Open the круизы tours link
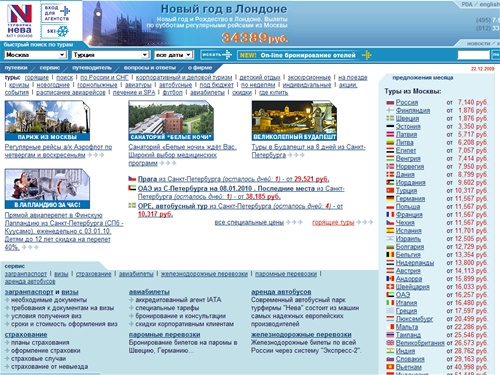This screenshot has height=375, width=500. click(x=19, y=85)
